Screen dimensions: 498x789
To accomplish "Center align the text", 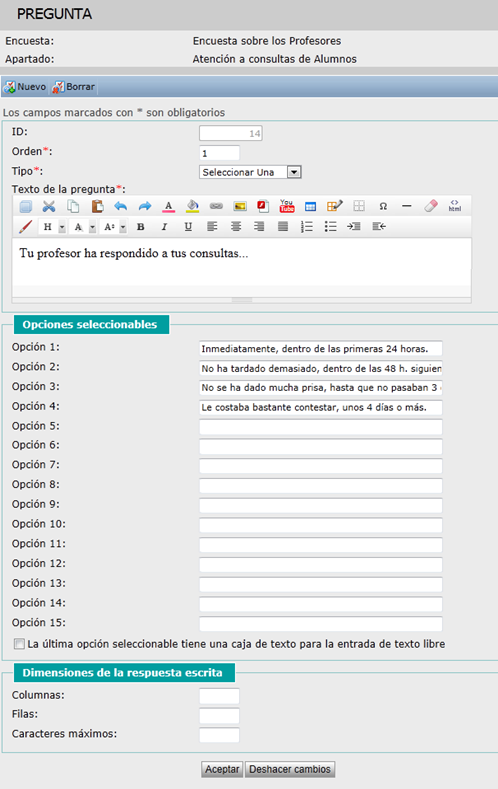I will [x=235, y=227].
